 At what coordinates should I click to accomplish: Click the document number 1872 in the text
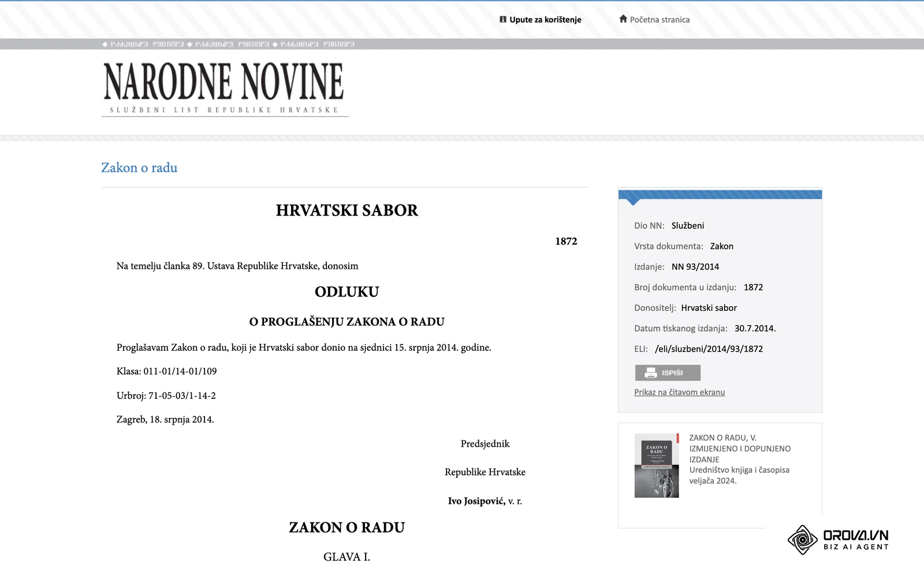click(x=566, y=242)
